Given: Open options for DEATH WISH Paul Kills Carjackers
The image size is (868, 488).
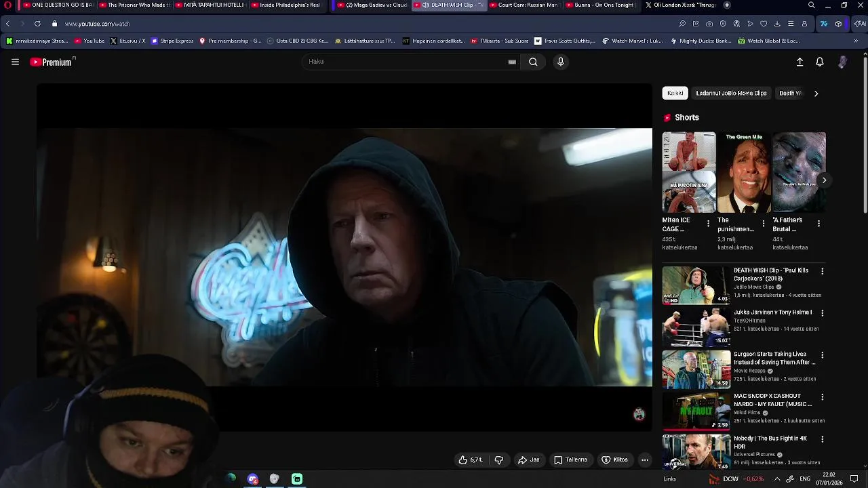Looking at the screenshot, I should point(823,271).
